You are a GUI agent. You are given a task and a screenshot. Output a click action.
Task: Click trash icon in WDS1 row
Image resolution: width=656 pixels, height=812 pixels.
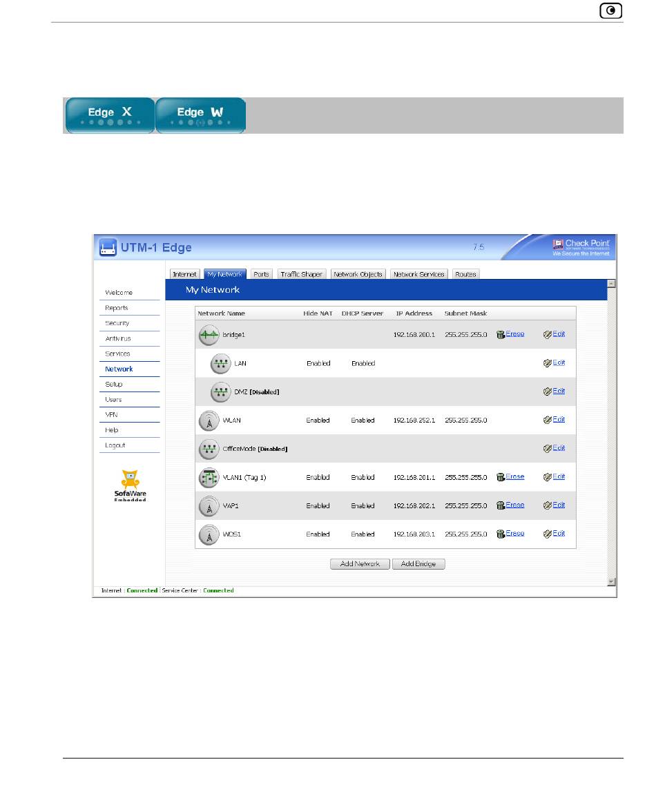(500, 534)
